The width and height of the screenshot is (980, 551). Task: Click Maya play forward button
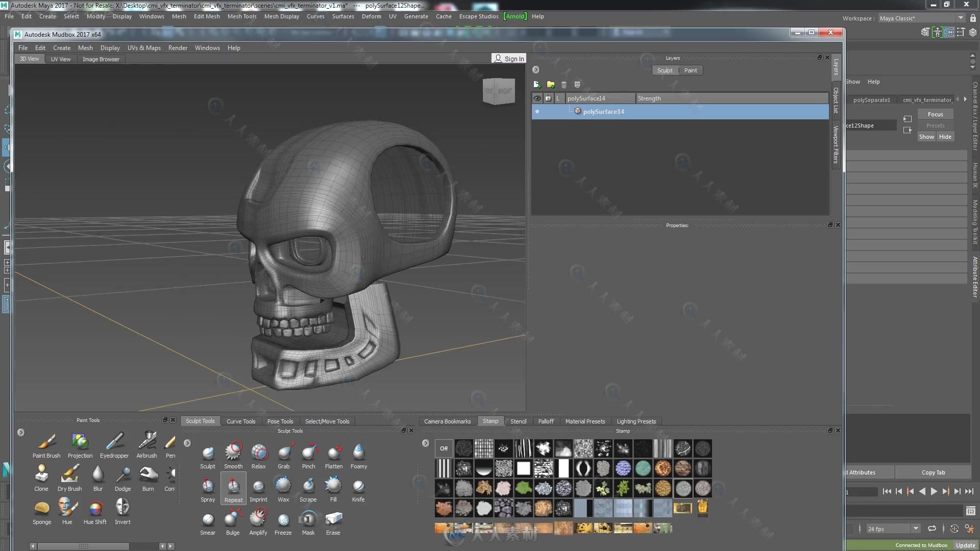(x=934, y=491)
